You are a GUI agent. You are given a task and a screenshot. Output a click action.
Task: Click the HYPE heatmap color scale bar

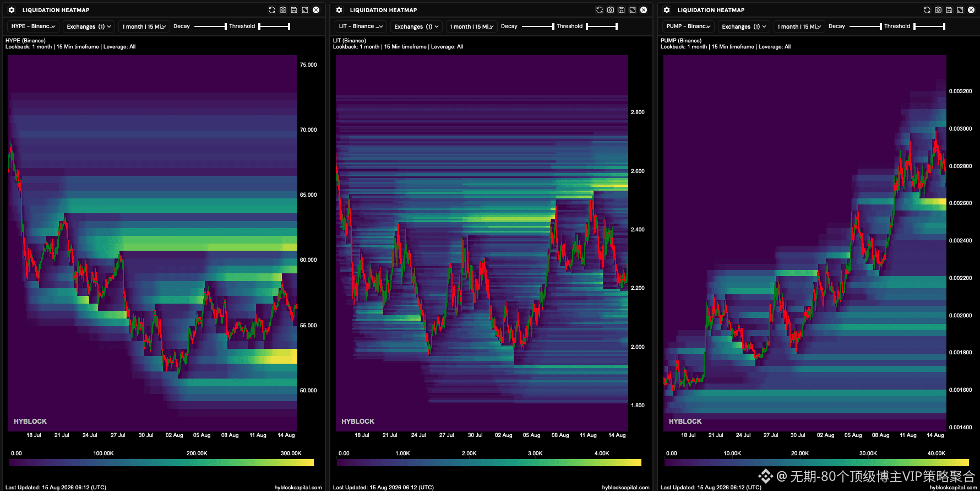(162, 463)
